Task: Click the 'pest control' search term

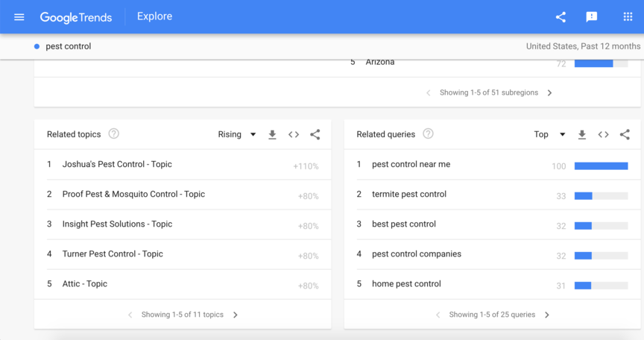Action: pyautogui.click(x=68, y=46)
